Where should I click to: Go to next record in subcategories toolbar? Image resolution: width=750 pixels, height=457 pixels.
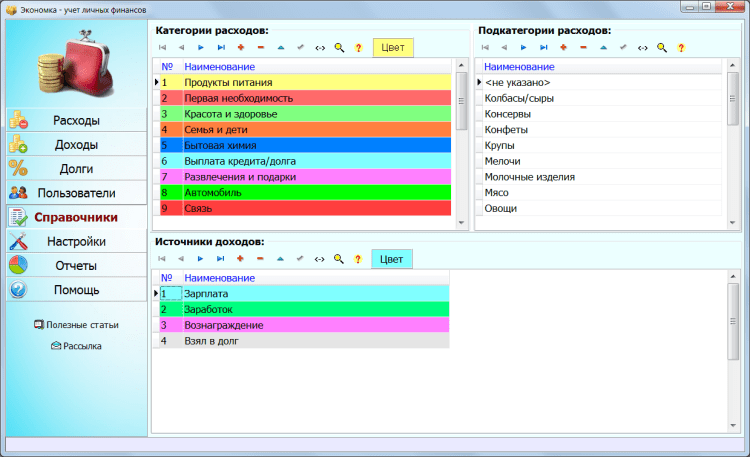tap(524, 47)
